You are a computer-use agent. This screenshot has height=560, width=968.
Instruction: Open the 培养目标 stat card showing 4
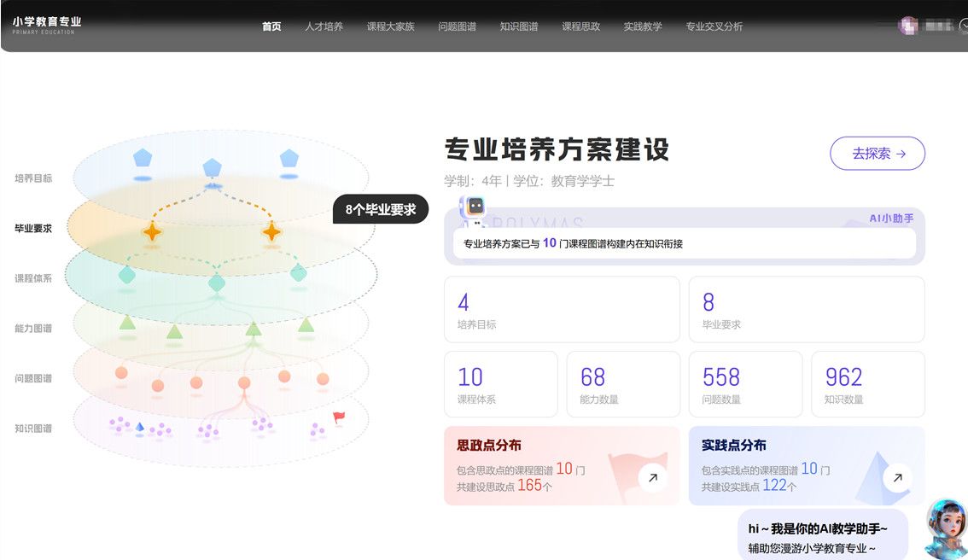[x=562, y=310]
